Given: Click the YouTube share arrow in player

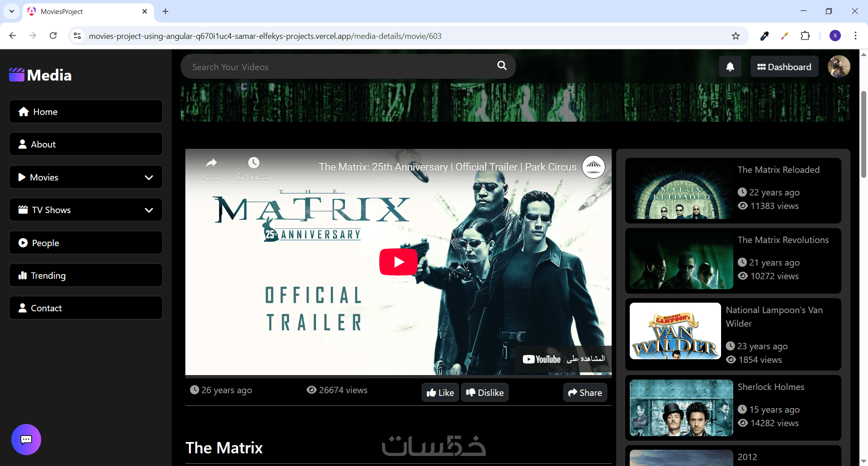Looking at the screenshot, I should click(211, 163).
